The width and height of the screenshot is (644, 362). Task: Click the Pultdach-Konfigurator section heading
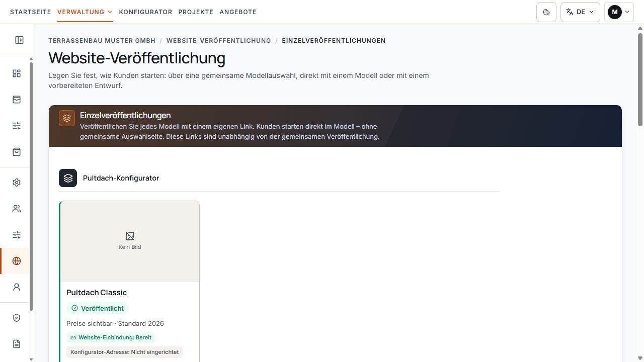(x=121, y=178)
